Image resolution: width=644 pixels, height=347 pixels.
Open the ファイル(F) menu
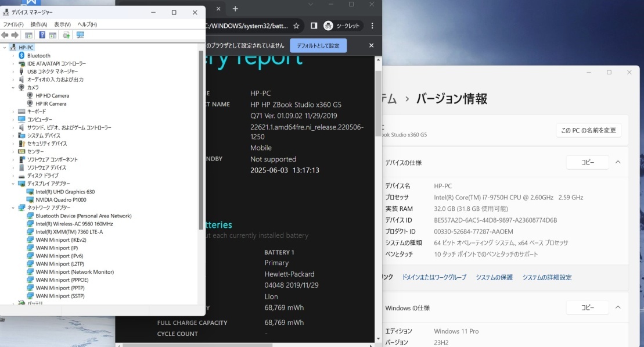[x=13, y=24]
